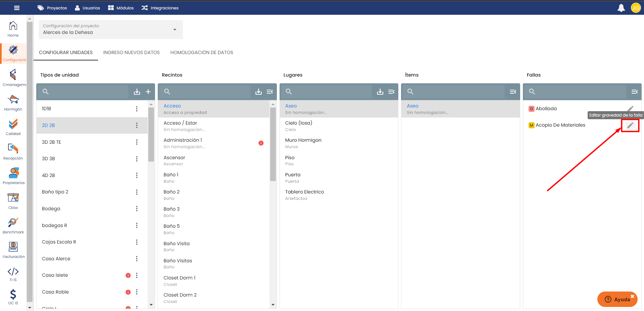
Task: Select Muro Hormigon in Lugares
Action: tap(303, 140)
